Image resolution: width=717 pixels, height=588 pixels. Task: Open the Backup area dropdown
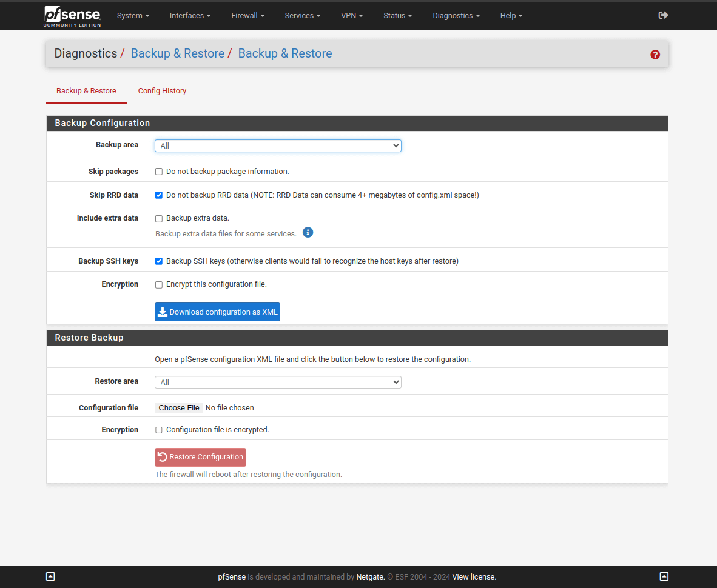[278, 145]
